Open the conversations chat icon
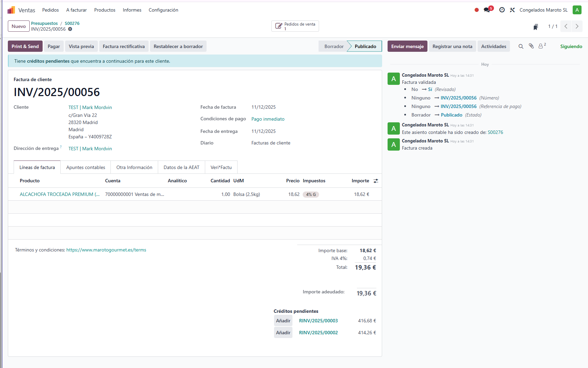 pos(487,10)
